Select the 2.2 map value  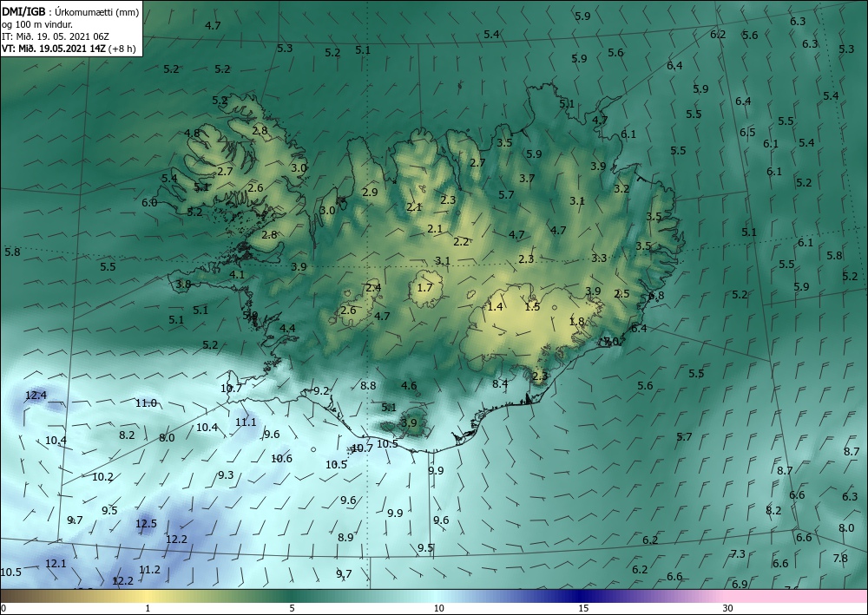[461, 242]
